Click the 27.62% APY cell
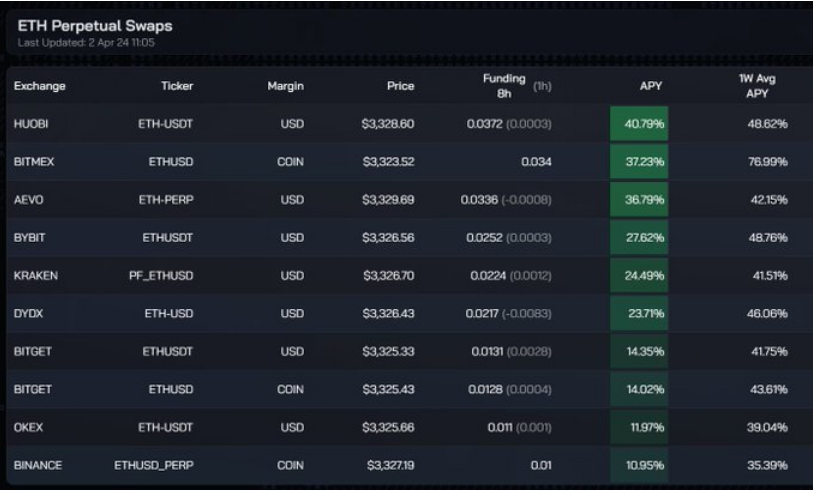The width and height of the screenshot is (813, 490). click(639, 237)
